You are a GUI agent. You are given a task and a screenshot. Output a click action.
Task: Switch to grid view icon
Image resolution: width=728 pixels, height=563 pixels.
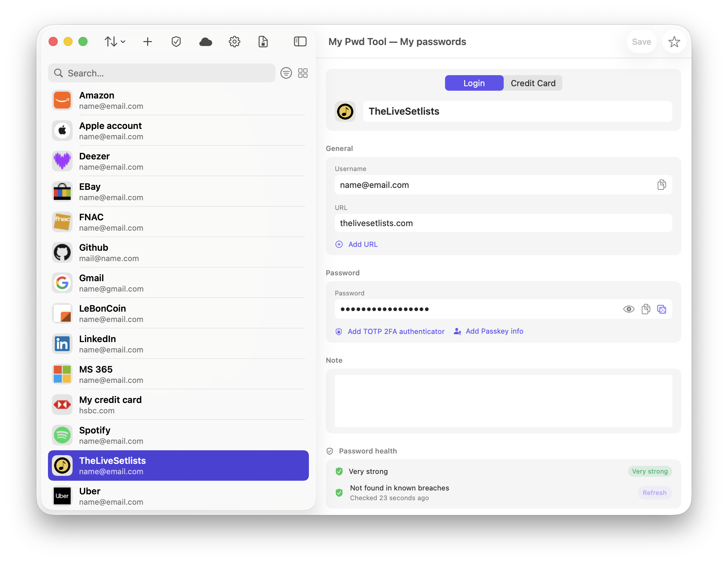[x=303, y=73]
